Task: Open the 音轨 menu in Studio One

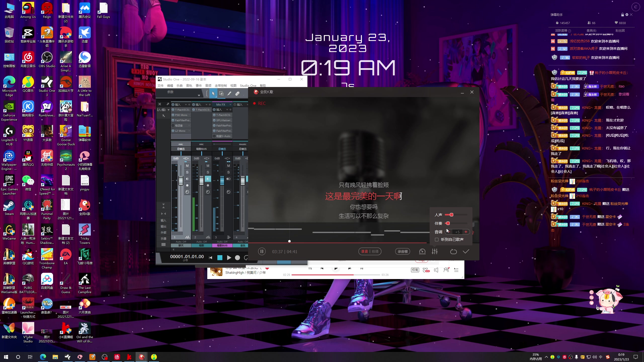Action: click(x=189, y=85)
